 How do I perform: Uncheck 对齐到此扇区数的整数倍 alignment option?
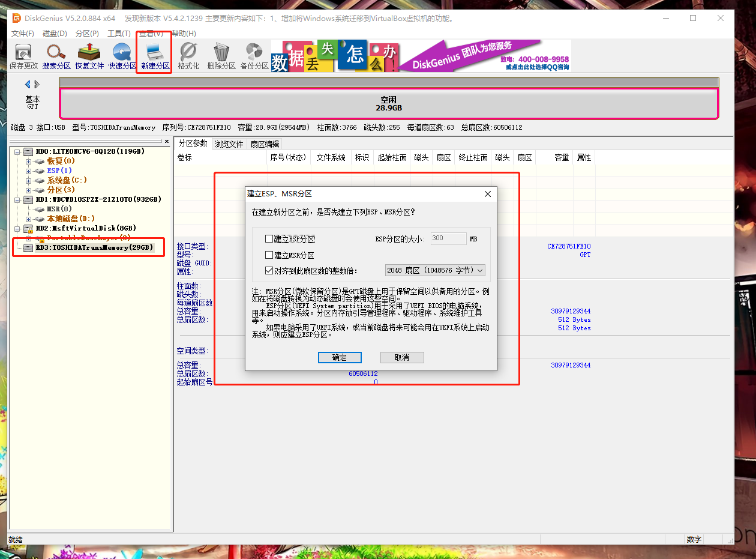269,271
